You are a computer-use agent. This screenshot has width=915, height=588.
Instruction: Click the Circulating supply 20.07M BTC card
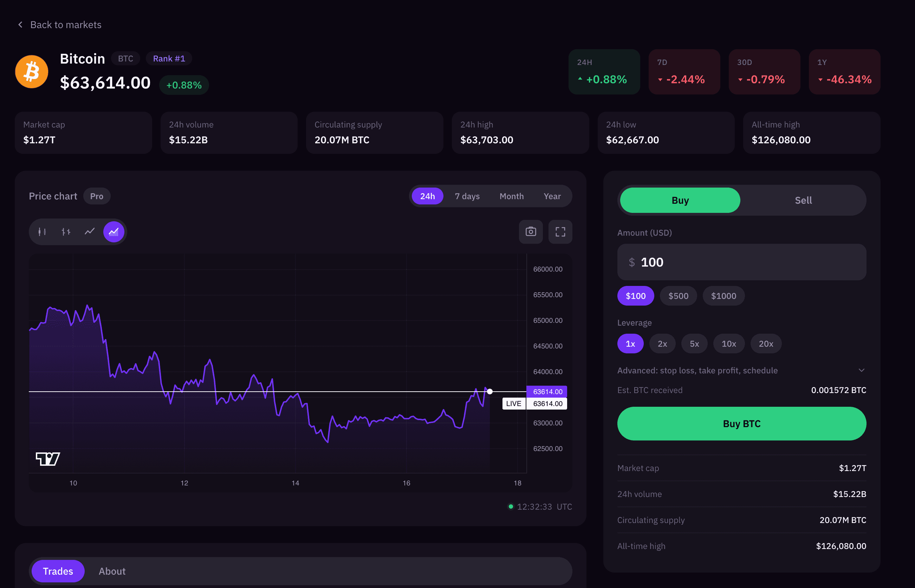coord(375,133)
